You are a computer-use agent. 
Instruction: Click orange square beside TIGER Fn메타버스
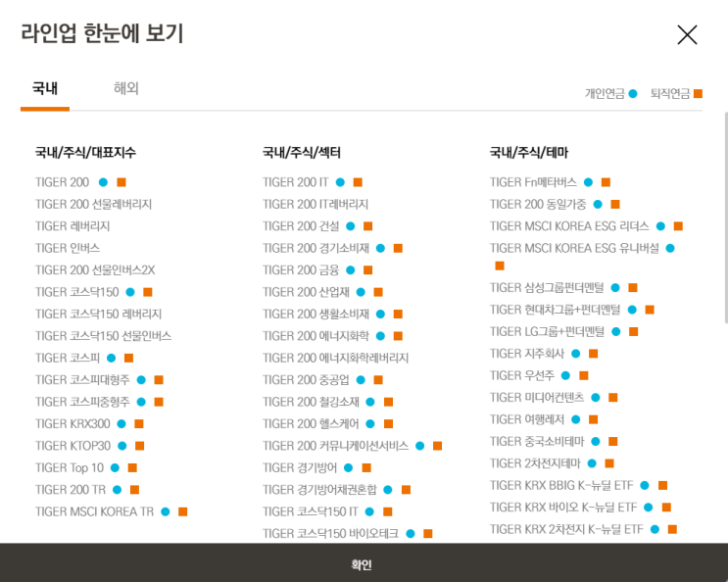pyautogui.click(x=606, y=182)
